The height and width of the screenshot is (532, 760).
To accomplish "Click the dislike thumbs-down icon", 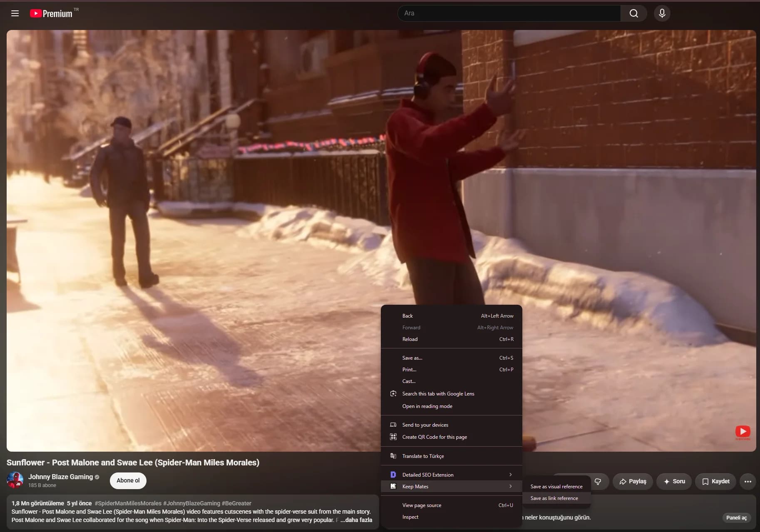I will click(598, 482).
